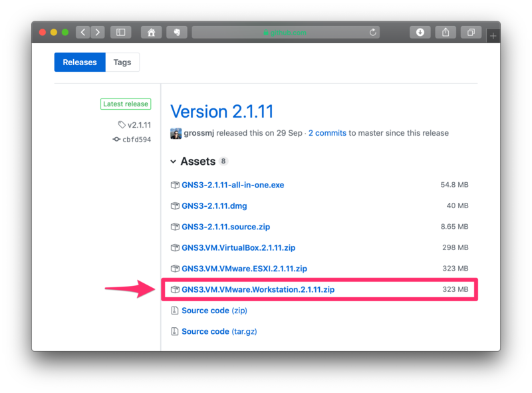Screen dimensions: 532x393
Task: Click the commit icon beside cbfd594
Action: pos(116,139)
